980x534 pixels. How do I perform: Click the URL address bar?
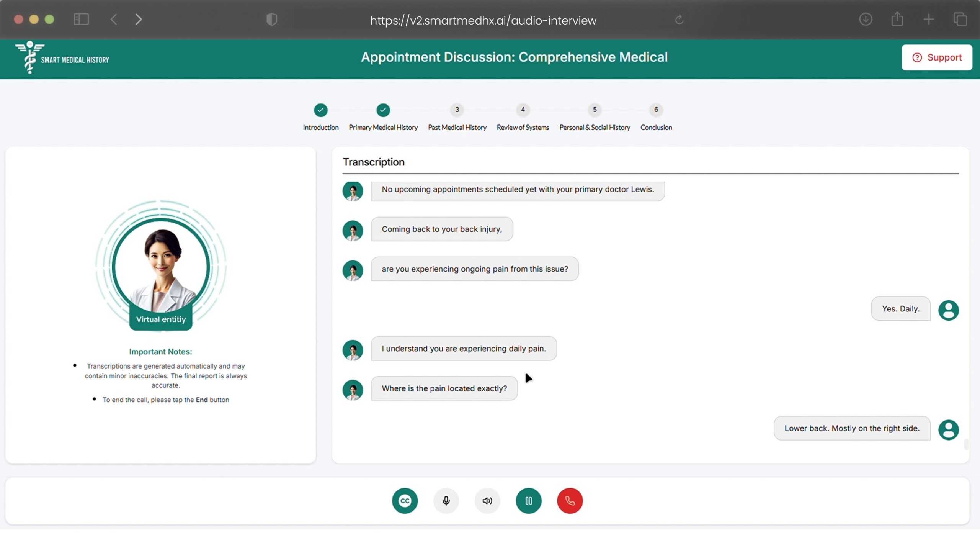[x=483, y=20]
